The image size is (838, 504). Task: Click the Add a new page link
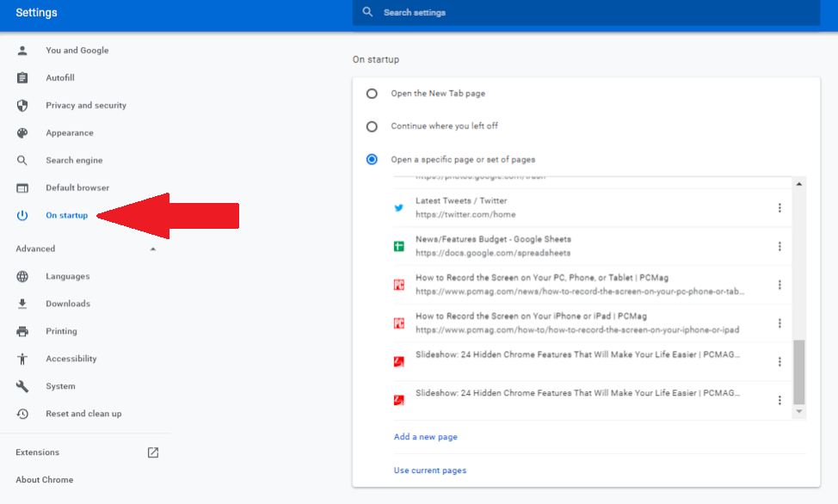426,437
